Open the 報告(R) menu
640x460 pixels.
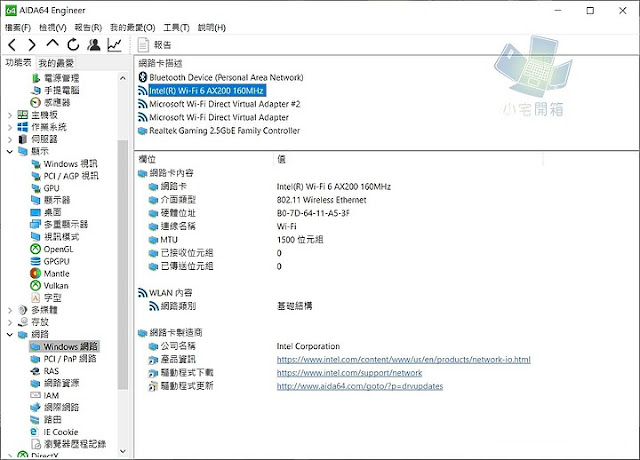click(88, 27)
